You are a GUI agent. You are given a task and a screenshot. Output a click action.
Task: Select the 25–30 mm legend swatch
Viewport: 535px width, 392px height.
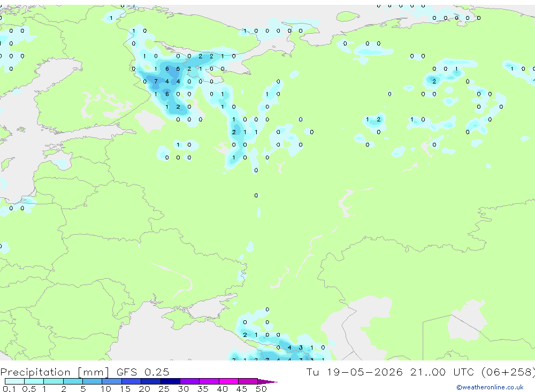coord(170,381)
